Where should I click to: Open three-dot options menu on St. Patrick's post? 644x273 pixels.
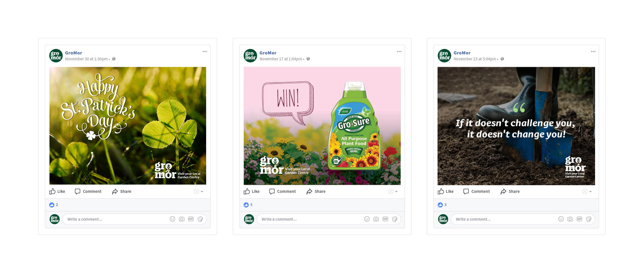pyautogui.click(x=205, y=52)
